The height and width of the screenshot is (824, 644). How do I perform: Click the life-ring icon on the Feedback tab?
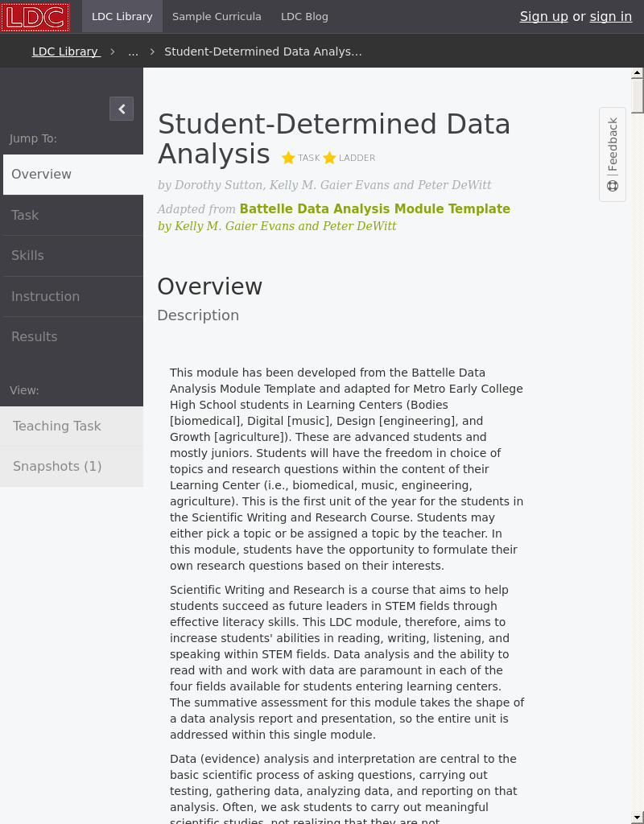pos(613,185)
